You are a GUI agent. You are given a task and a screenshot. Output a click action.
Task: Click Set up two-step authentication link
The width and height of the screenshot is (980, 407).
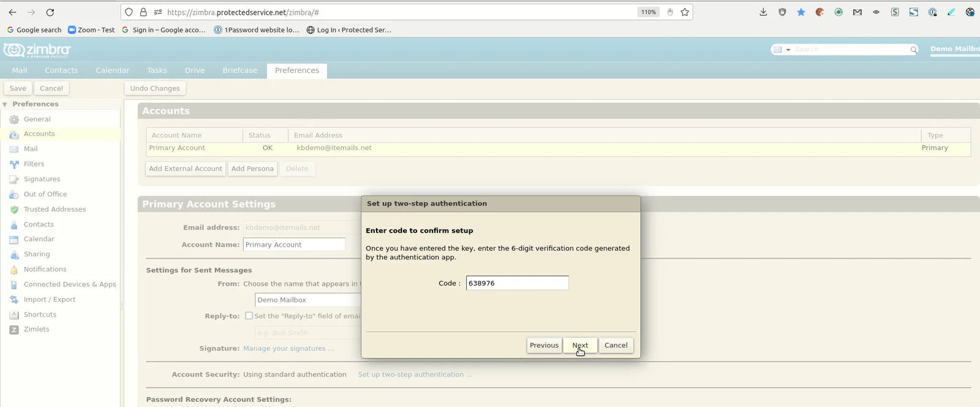pos(415,375)
